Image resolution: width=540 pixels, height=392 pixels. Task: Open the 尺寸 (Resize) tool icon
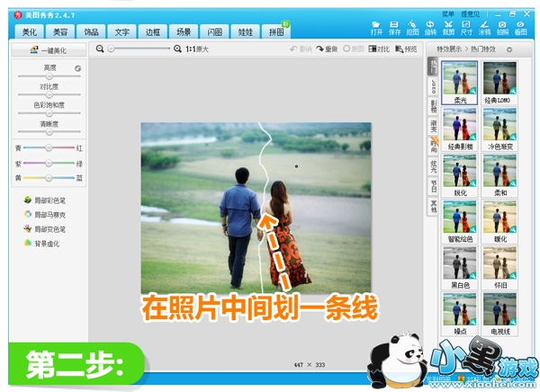click(x=466, y=27)
